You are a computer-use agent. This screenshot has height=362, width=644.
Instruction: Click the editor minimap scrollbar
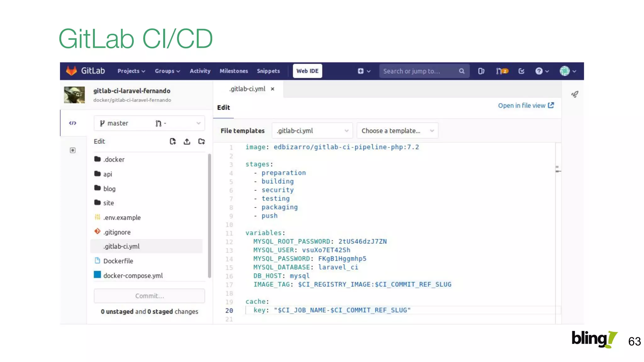coord(558,233)
